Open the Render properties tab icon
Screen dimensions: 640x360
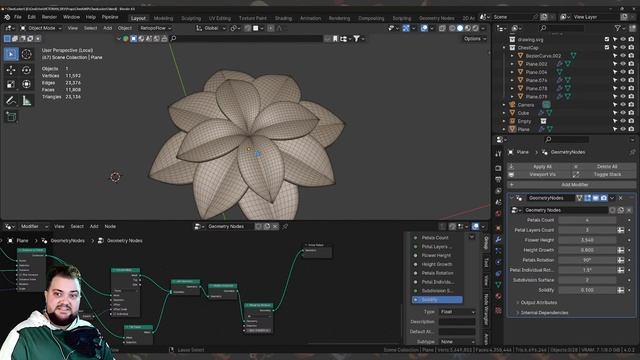(498, 168)
